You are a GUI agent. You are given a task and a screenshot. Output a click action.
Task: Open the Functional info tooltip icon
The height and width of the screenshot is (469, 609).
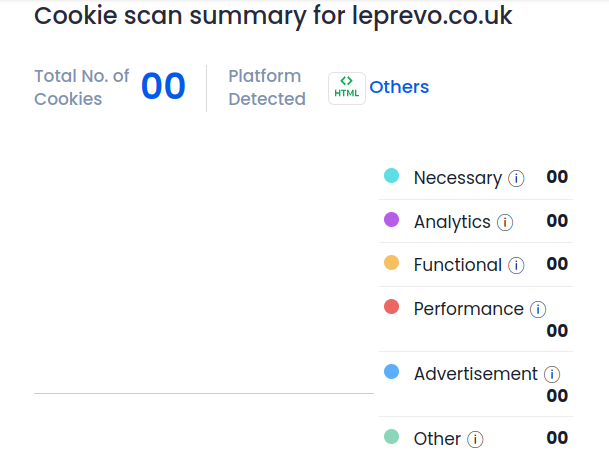(x=516, y=266)
